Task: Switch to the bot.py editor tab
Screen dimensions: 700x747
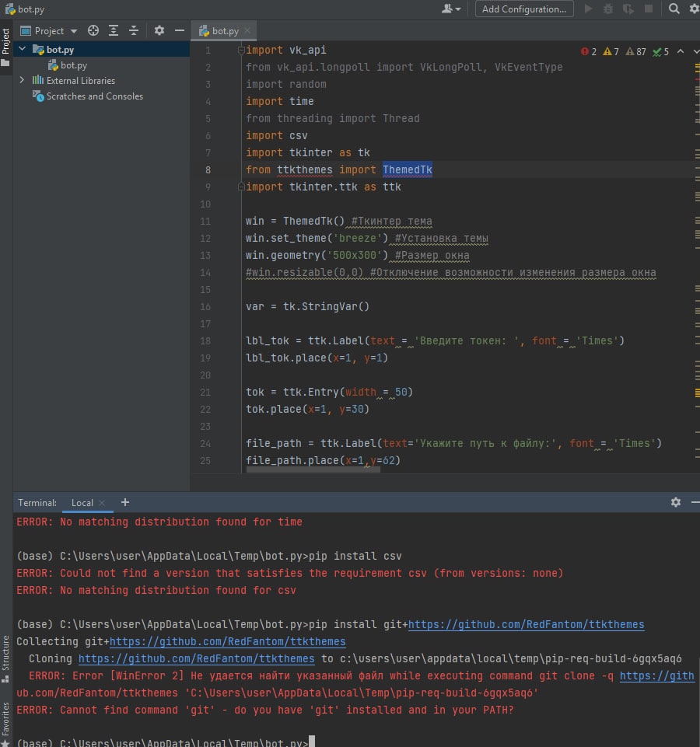Action: point(225,31)
